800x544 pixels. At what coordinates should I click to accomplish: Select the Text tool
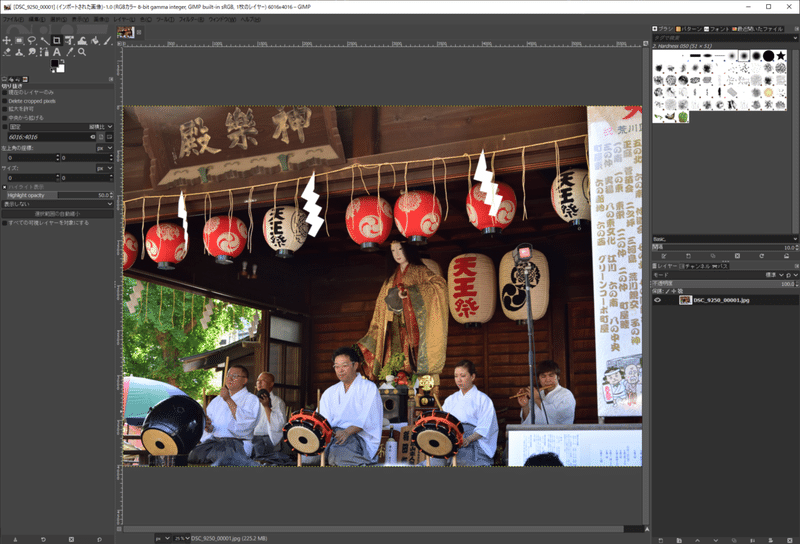[x=57, y=52]
